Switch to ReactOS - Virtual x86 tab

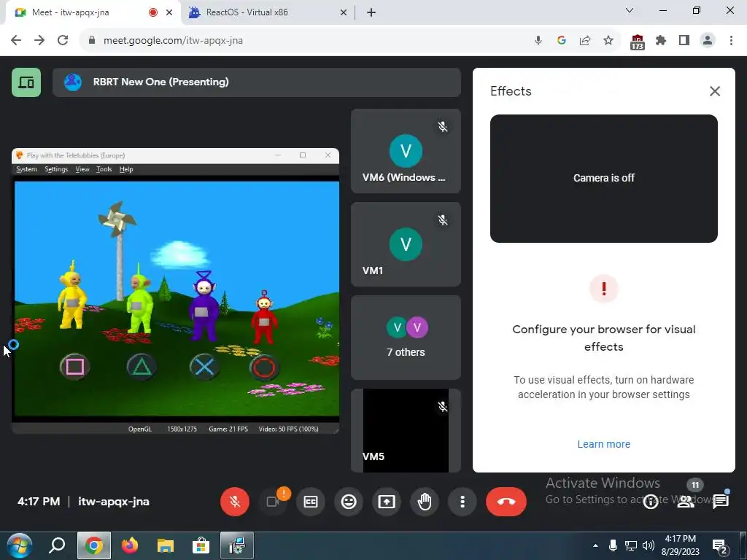267,12
